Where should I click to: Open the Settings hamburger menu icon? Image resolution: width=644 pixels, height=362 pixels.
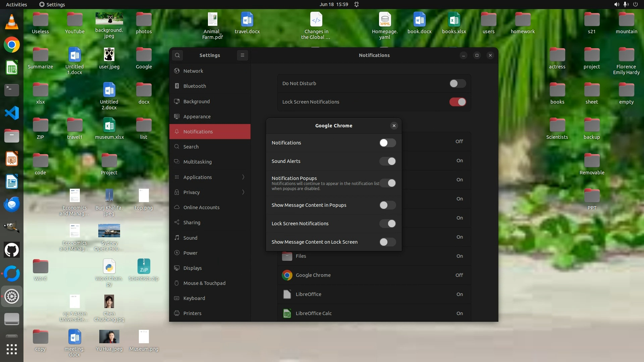click(243, 55)
